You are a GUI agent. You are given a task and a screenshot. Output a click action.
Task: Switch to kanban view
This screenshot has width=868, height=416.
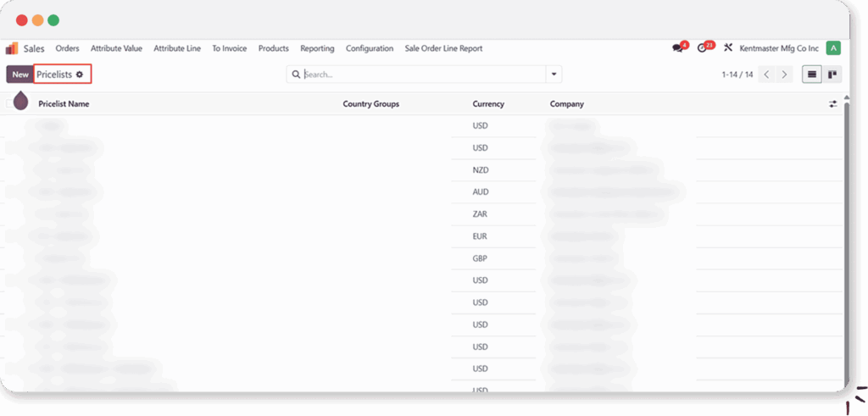tap(832, 75)
